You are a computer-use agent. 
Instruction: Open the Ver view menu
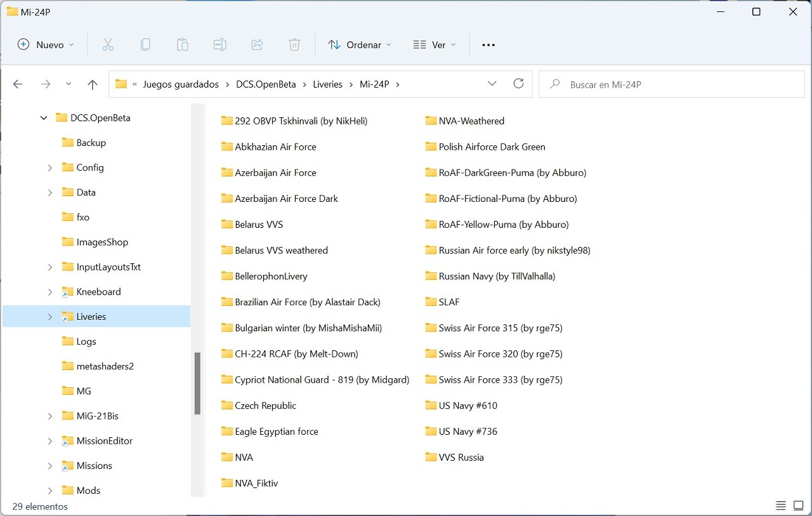click(435, 44)
